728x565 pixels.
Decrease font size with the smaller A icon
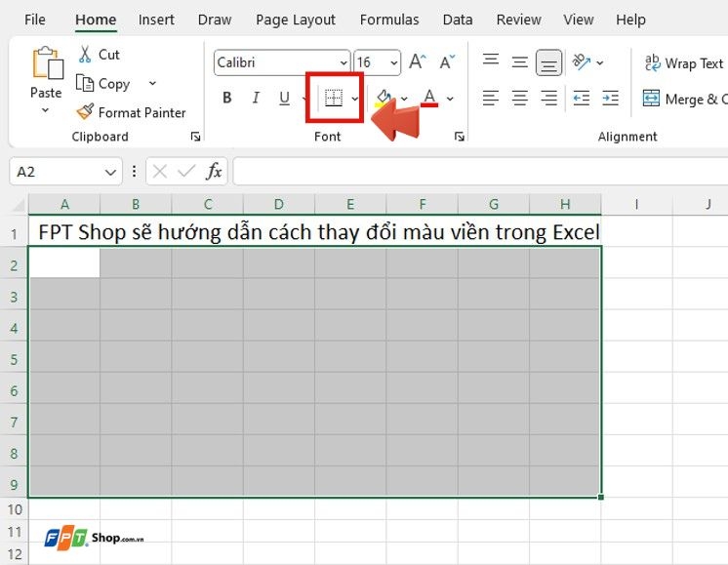pos(447,61)
